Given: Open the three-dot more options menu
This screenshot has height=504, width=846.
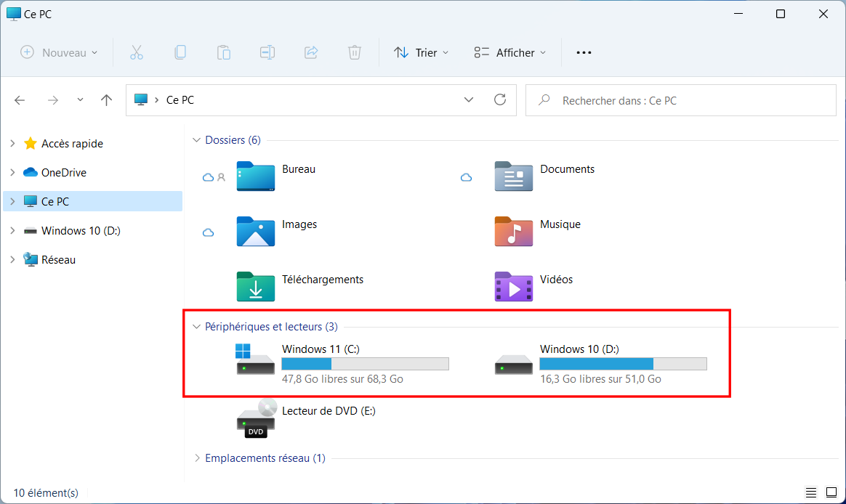Looking at the screenshot, I should 584,52.
